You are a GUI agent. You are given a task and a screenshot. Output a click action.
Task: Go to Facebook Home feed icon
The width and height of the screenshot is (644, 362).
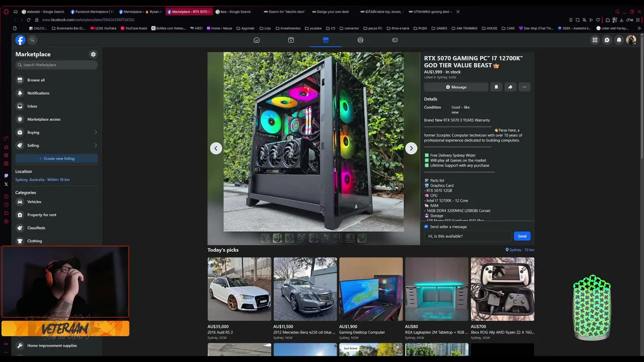pos(257,40)
